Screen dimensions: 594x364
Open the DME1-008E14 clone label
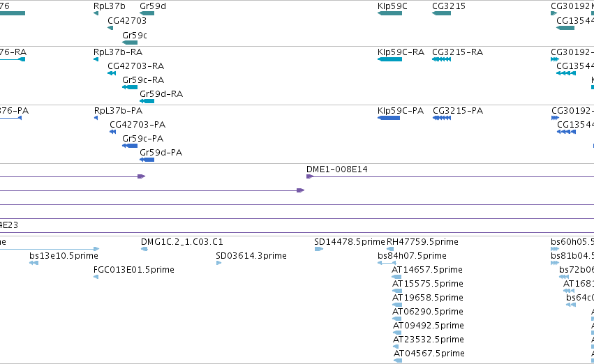pyautogui.click(x=336, y=169)
